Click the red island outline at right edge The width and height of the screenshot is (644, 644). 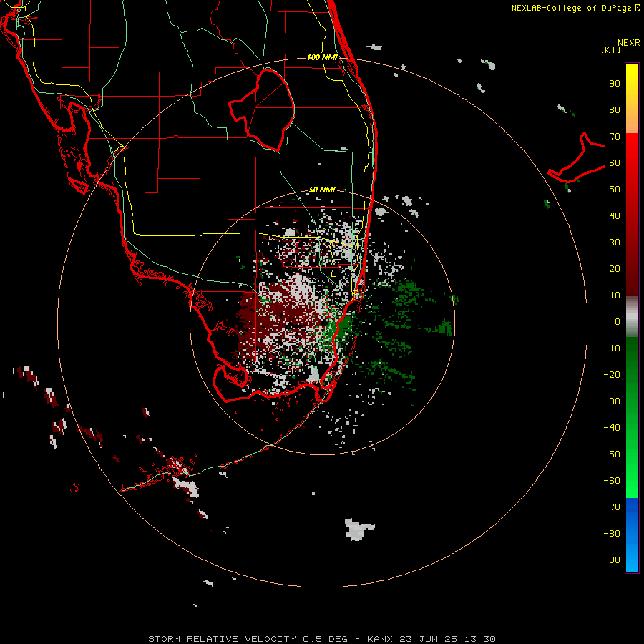[x=577, y=158]
